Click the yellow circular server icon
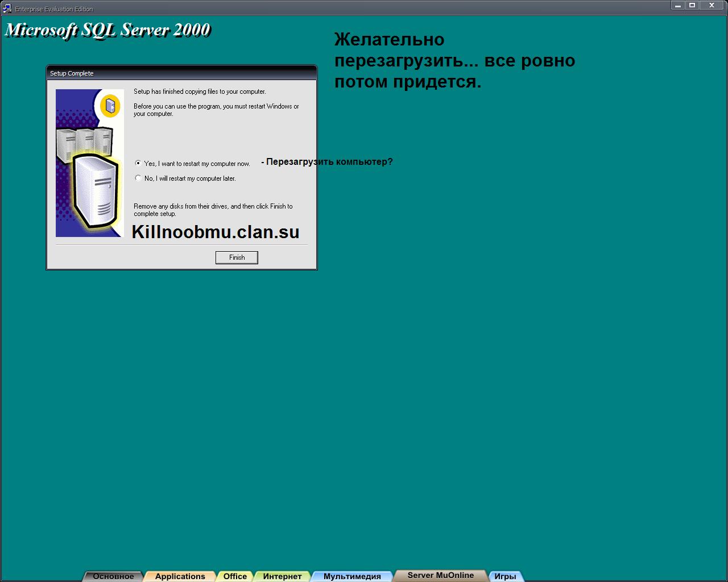This screenshot has height=582, width=728. (x=110, y=106)
